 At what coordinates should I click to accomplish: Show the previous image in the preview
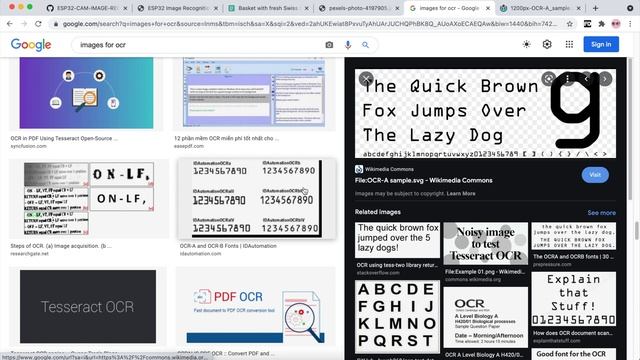586,78
